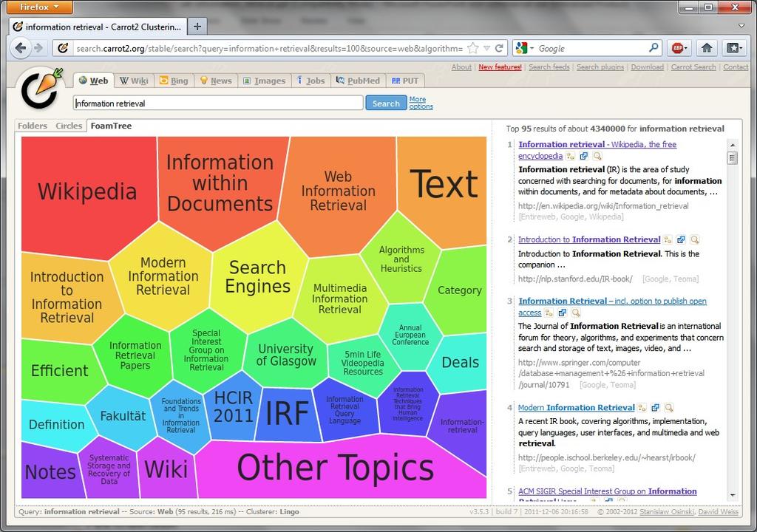Click the Carrot2 query input field
Viewport: 757px width, 532px height.
[218, 103]
